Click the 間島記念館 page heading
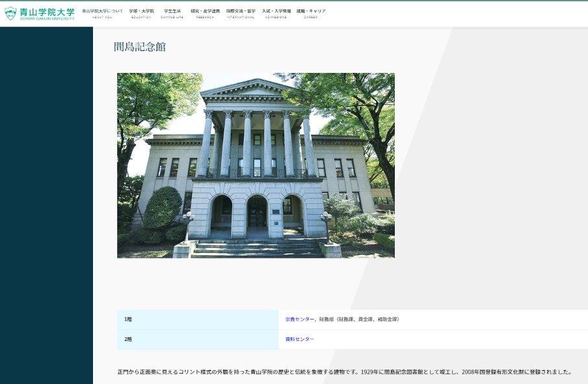The width and height of the screenshot is (588, 384). 140,47
